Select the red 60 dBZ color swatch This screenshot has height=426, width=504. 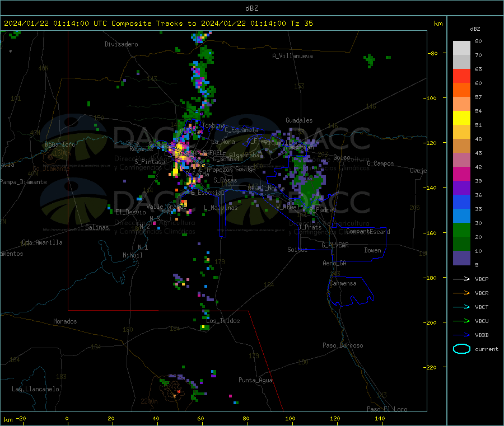[461, 76]
